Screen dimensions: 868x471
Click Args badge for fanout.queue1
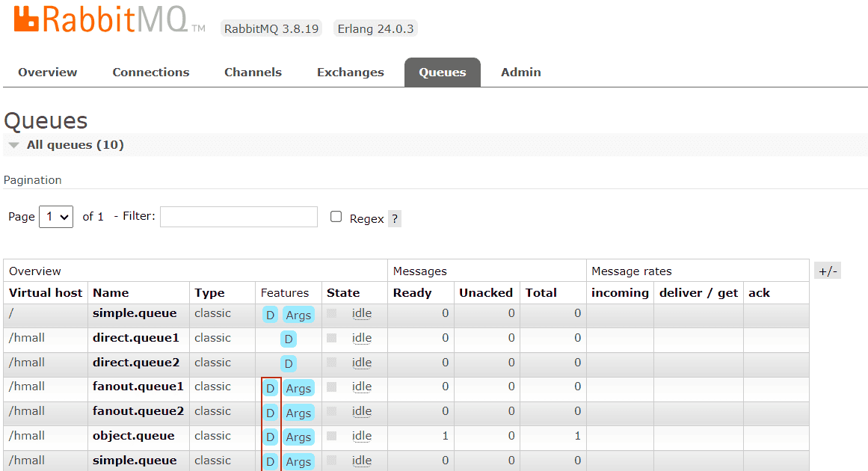(x=298, y=388)
